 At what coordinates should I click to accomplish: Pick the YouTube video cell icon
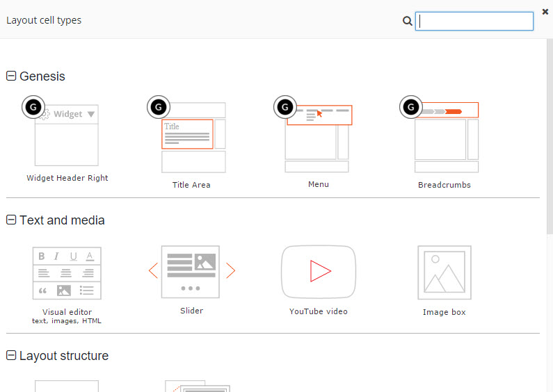point(319,272)
